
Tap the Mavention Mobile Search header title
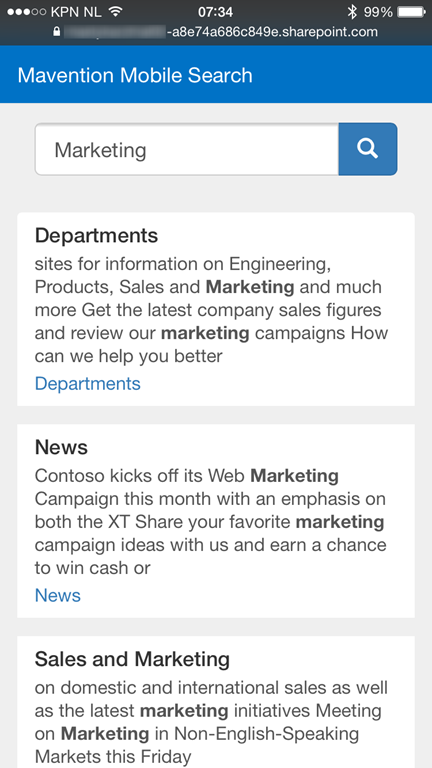(135, 75)
